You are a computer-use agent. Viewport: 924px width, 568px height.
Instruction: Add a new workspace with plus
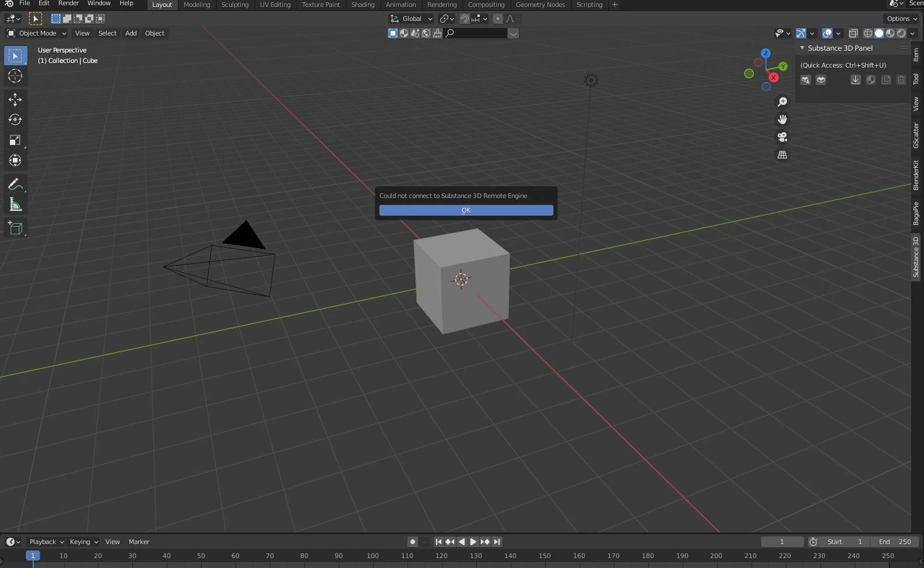tap(614, 5)
